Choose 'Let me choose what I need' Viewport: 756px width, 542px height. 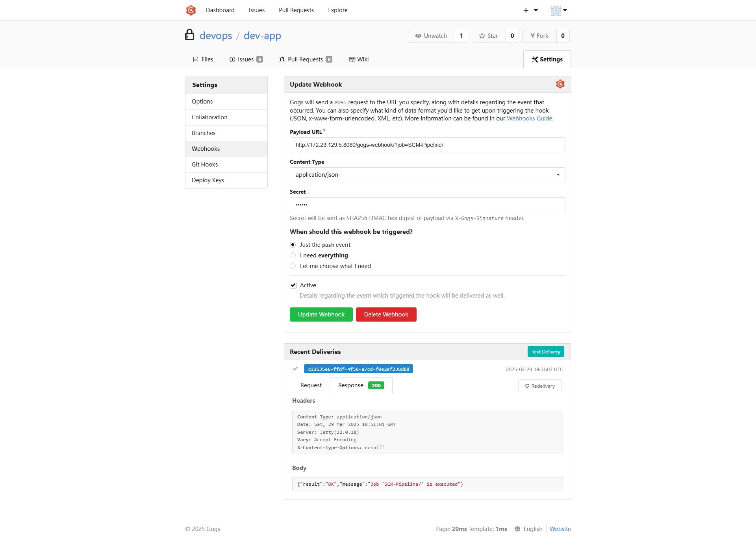pyautogui.click(x=293, y=266)
